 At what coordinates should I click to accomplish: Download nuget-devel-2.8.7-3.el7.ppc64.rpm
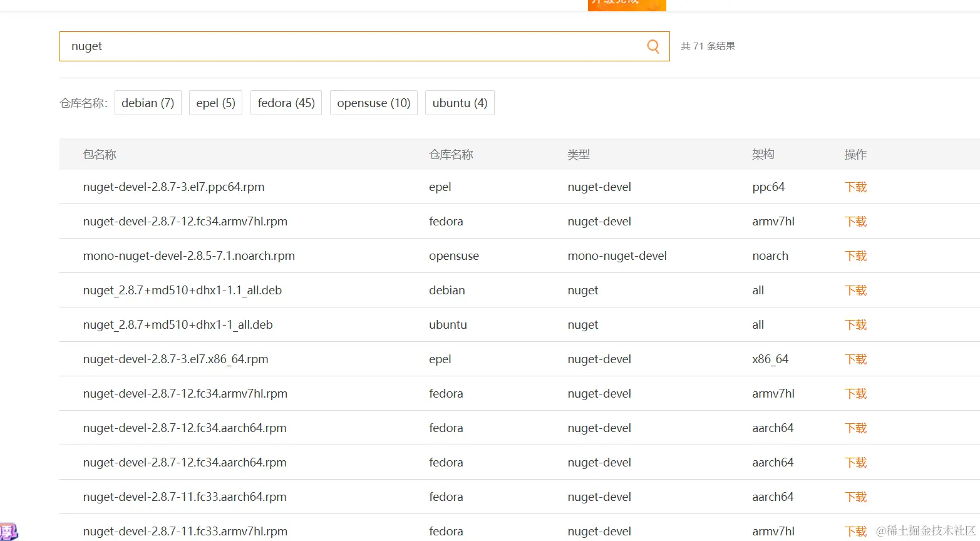[x=855, y=187]
